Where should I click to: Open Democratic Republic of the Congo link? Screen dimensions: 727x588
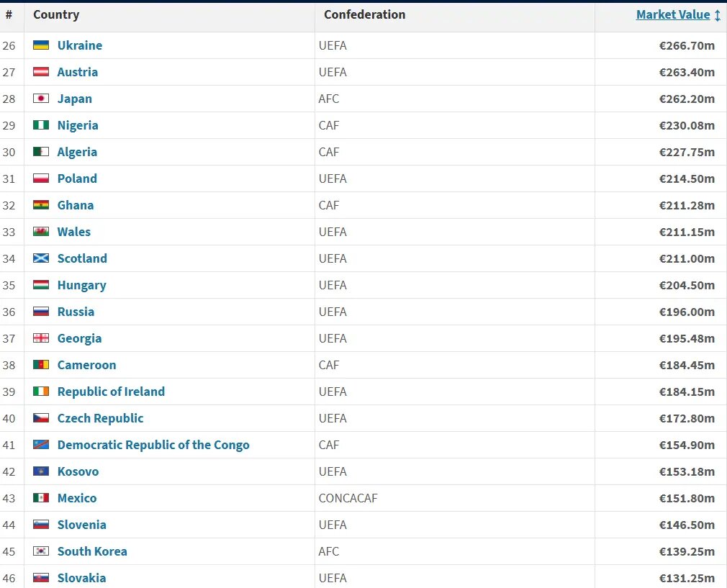tap(153, 445)
